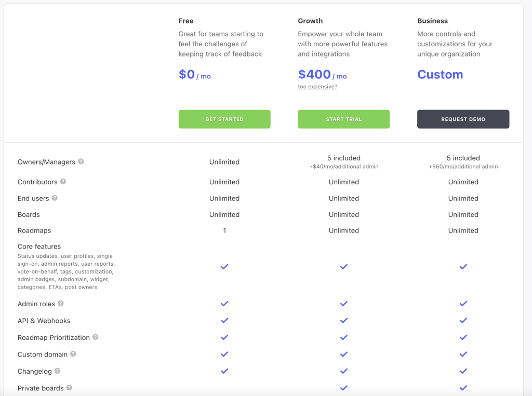Click the Free plan description text
This screenshot has height=396, width=532.
pyautogui.click(x=221, y=44)
